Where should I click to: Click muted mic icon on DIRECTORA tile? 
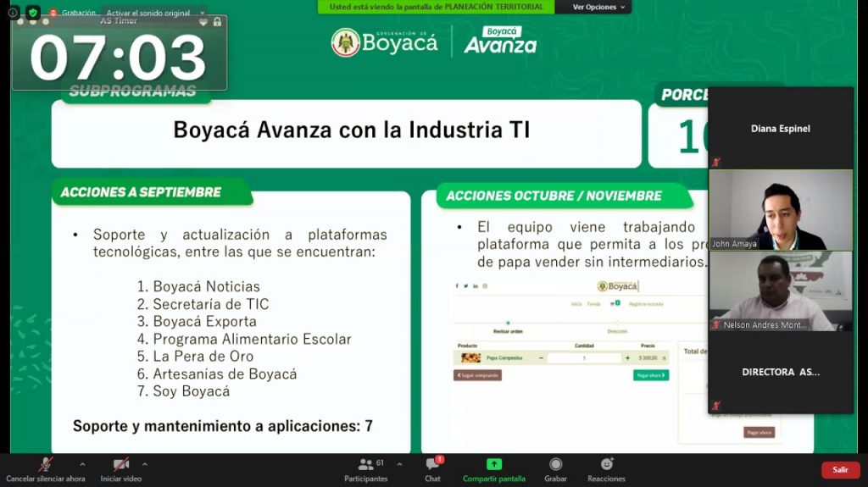(x=716, y=406)
